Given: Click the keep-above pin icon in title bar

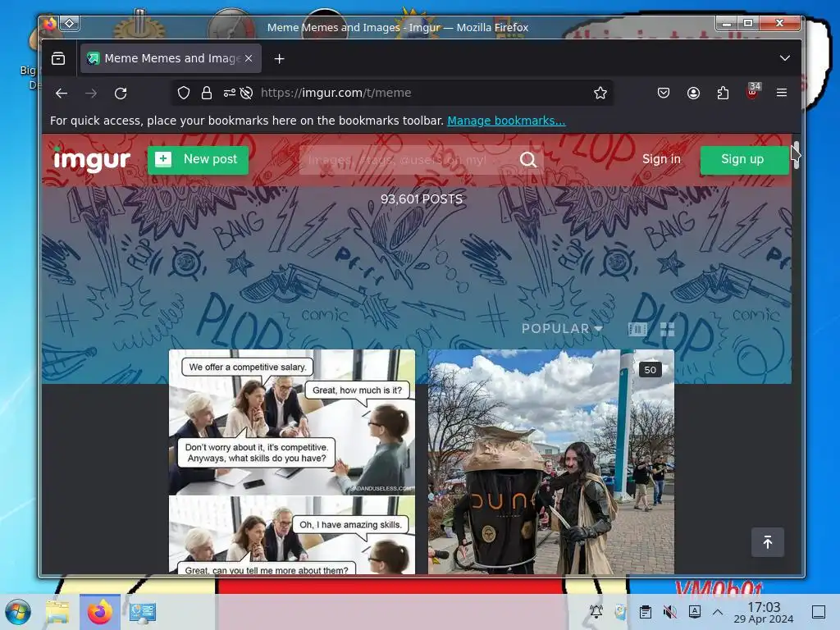Looking at the screenshot, I should 70,24.
